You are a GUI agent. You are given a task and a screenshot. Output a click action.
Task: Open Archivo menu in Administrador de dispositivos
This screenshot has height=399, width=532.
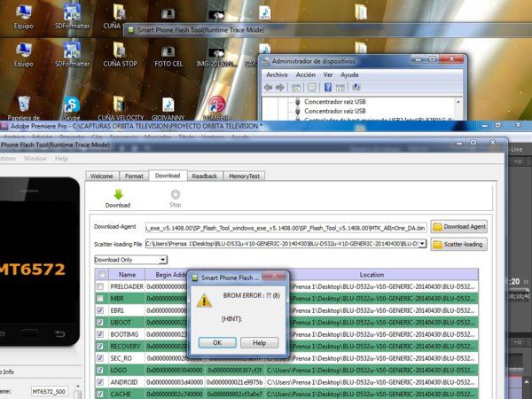(277, 74)
